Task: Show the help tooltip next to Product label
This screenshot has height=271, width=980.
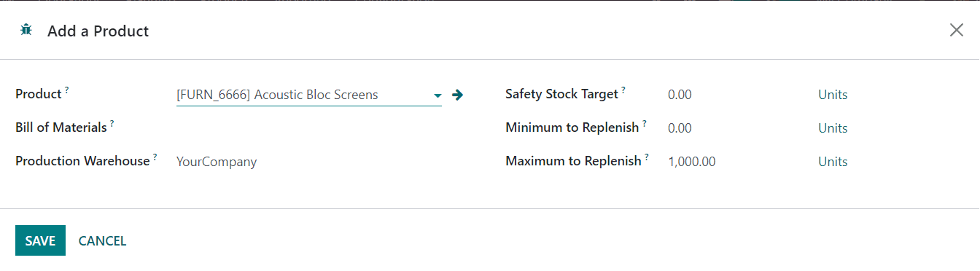Action: [x=66, y=90]
